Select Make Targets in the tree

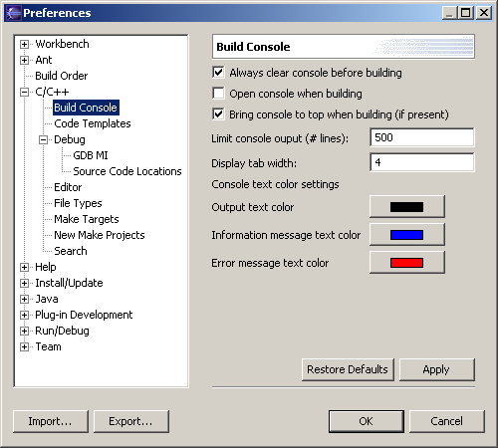[87, 219]
